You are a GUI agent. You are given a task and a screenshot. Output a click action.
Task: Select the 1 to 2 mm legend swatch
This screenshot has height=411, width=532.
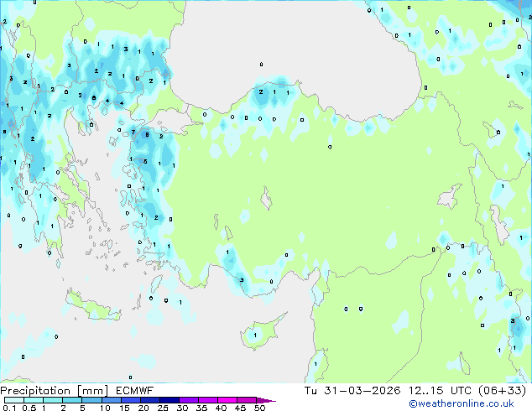click(x=53, y=400)
